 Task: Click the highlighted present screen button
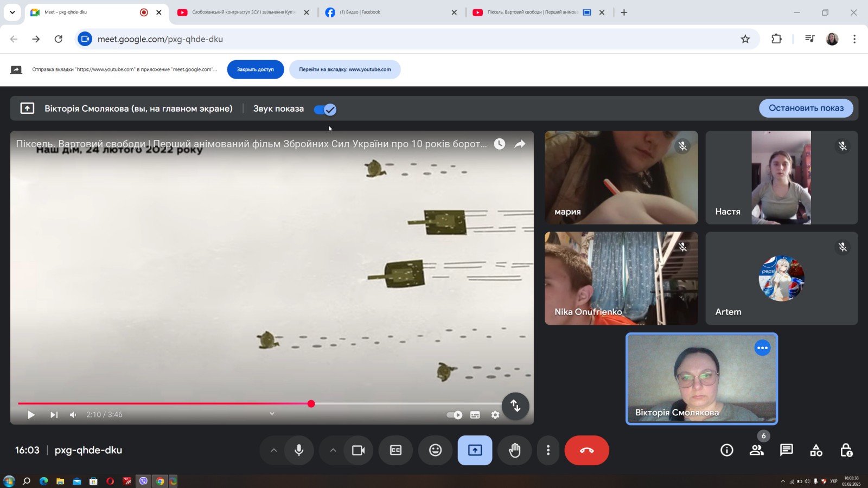coord(475,450)
